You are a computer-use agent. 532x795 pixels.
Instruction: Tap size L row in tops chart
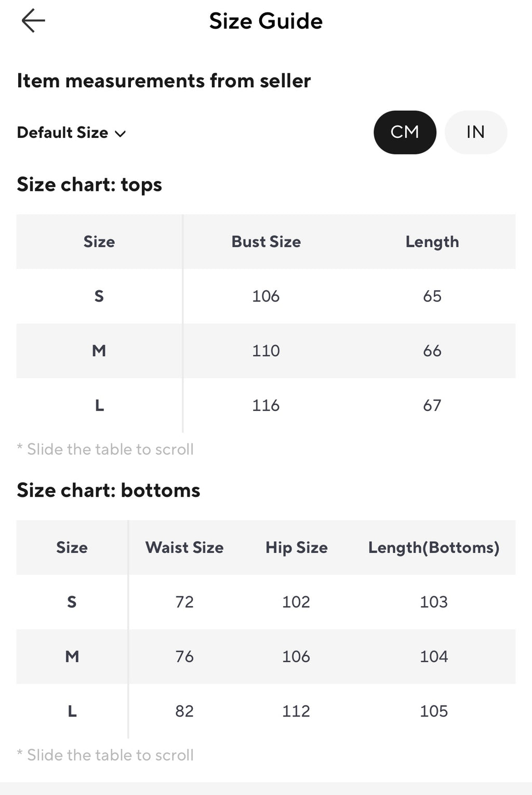pos(266,406)
